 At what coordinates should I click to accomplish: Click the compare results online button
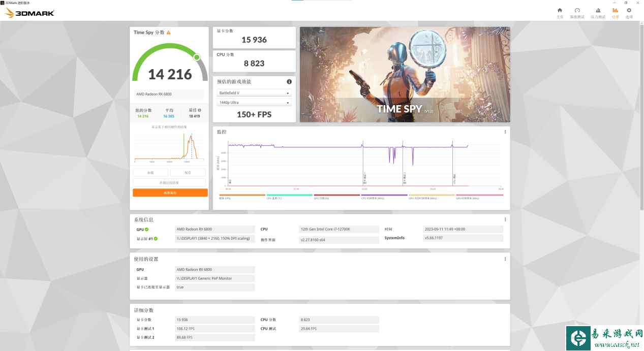pos(170,183)
